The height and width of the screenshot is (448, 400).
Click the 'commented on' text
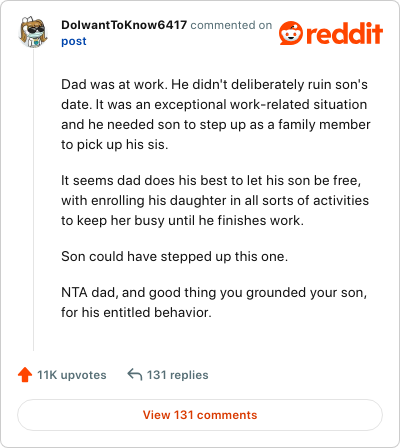(x=231, y=25)
